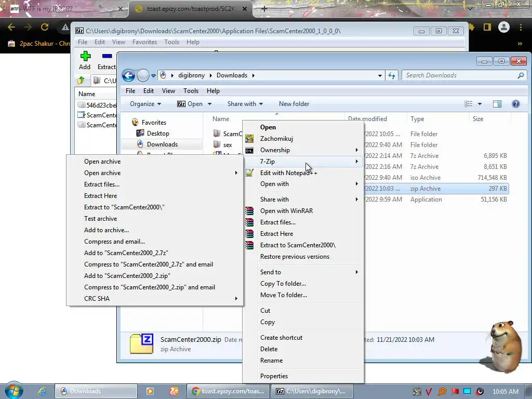
Task: Click Add to "ScamCenter2000_2.zip"
Action: (127, 276)
